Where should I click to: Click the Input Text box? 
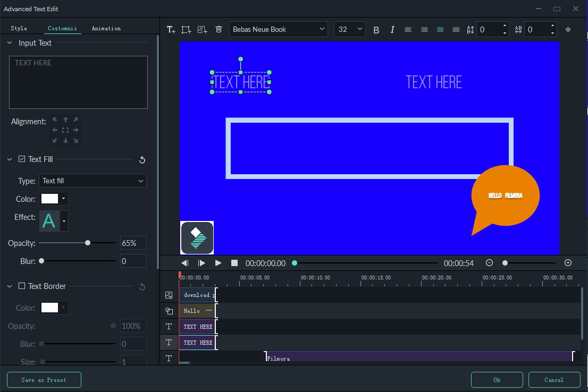[x=78, y=82]
